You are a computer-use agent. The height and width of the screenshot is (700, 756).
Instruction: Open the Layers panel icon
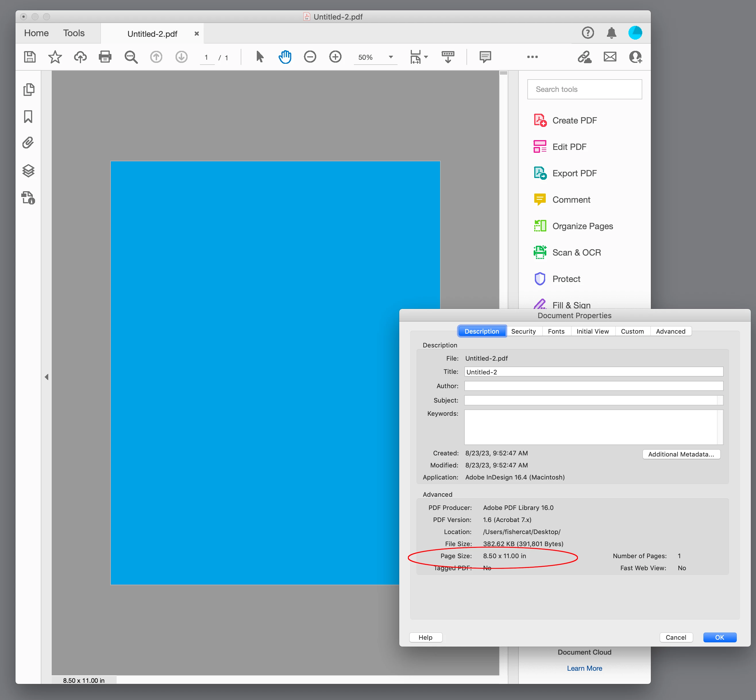[x=28, y=171]
